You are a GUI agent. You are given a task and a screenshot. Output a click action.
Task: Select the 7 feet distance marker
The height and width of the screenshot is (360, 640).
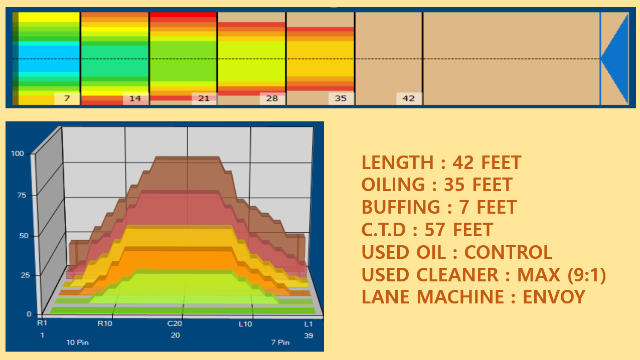(x=67, y=98)
